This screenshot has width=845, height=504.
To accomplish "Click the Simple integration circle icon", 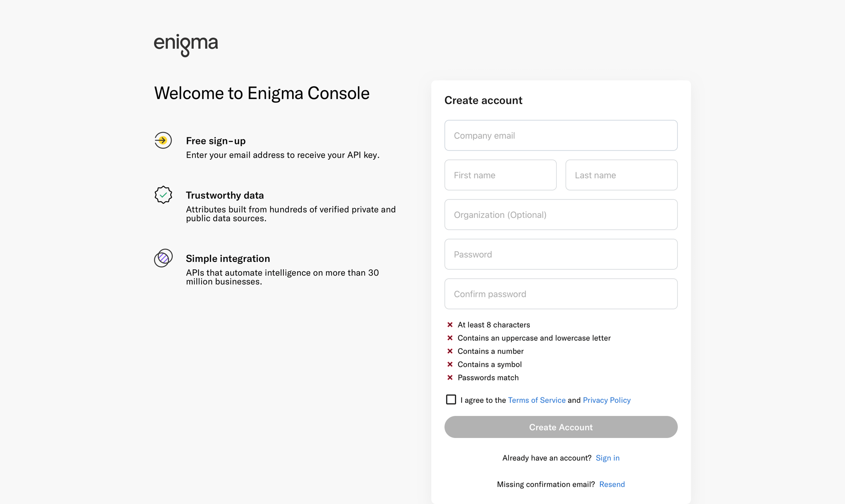I will pos(163,258).
